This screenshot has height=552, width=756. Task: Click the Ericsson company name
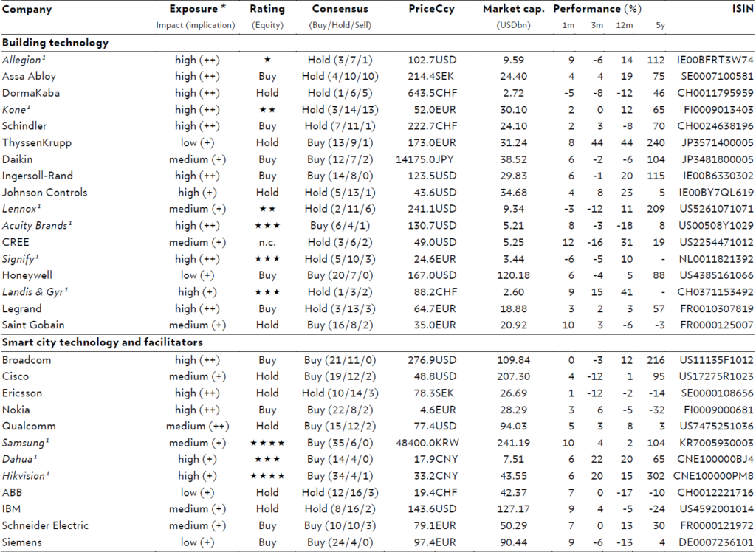(x=21, y=393)
